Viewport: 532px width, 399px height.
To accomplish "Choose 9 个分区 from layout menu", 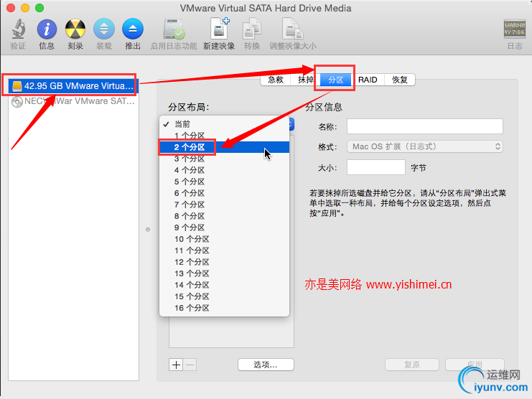I will click(224, 227).
